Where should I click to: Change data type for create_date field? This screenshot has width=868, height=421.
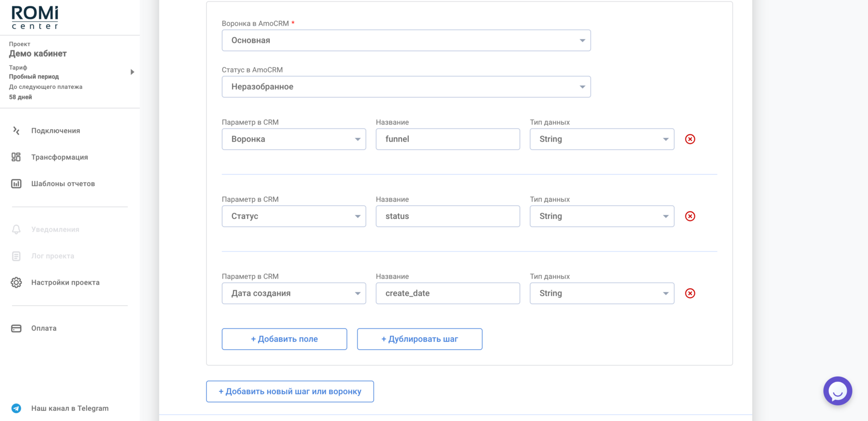[602, 293]
